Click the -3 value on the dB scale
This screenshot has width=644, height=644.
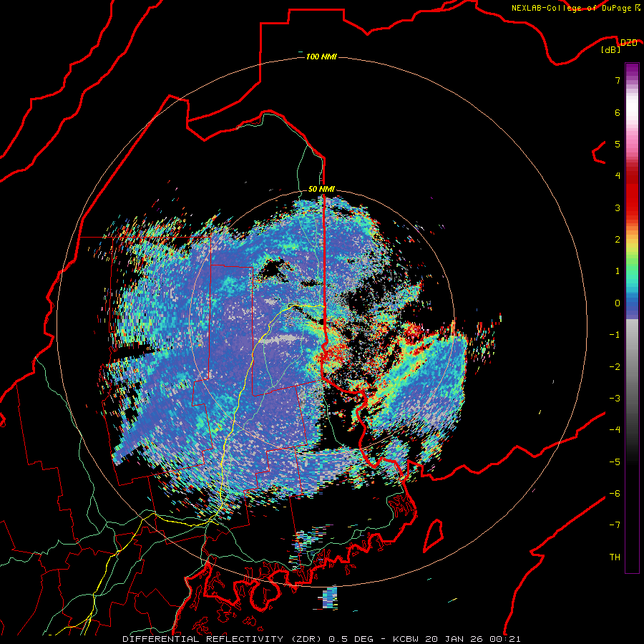pyautogui.click(x=615, y=399)
